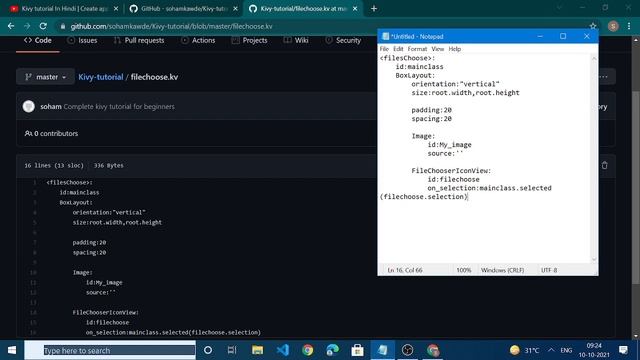Open OBS Studio from taskbar
Image resolution: width=640 pixels, height=360 pixels.
pos(407,350)
